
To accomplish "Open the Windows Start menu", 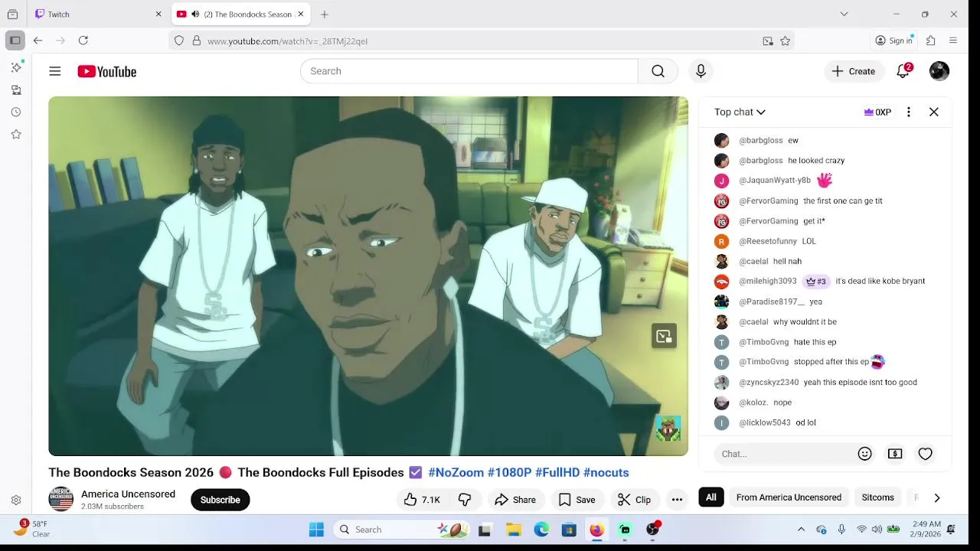I will point(316,530).
